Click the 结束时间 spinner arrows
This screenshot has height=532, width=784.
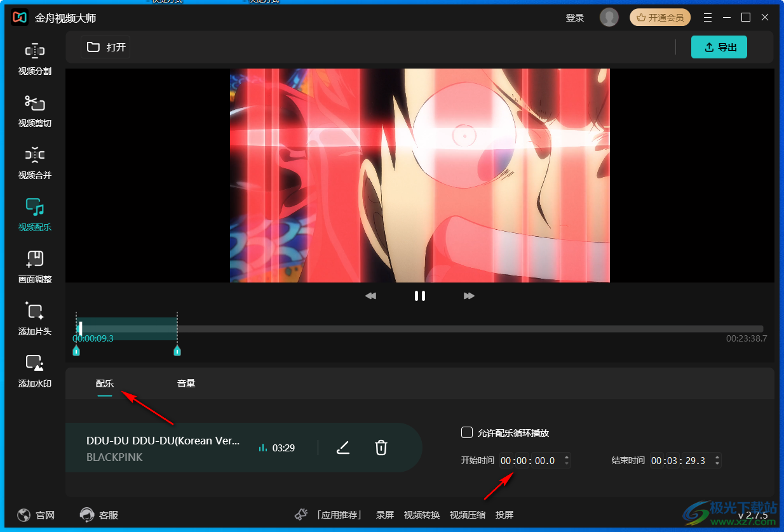tap(717, 461)
